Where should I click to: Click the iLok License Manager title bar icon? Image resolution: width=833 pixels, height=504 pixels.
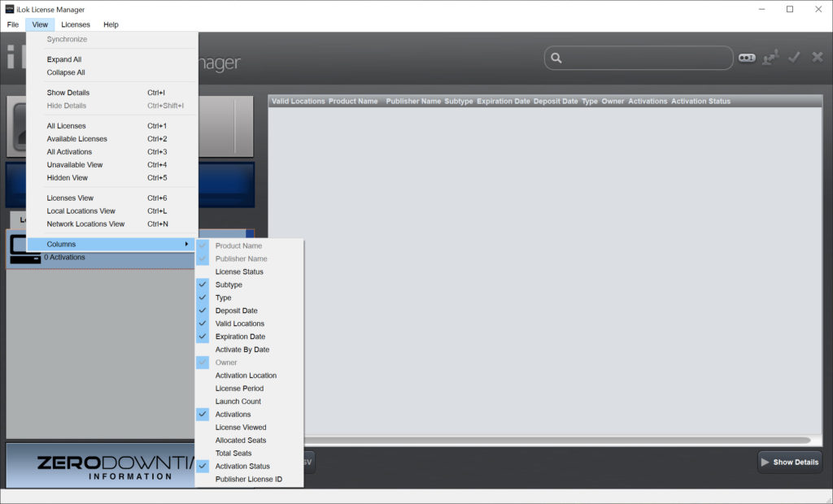point(9,9)
